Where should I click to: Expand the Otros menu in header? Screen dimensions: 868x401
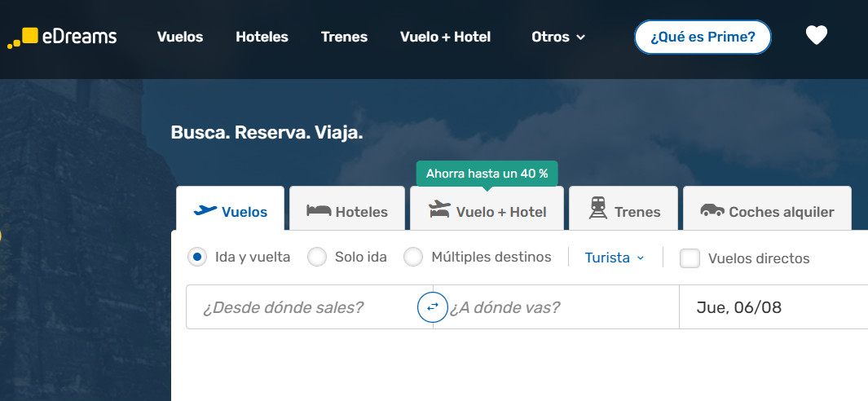pos(558,37)
